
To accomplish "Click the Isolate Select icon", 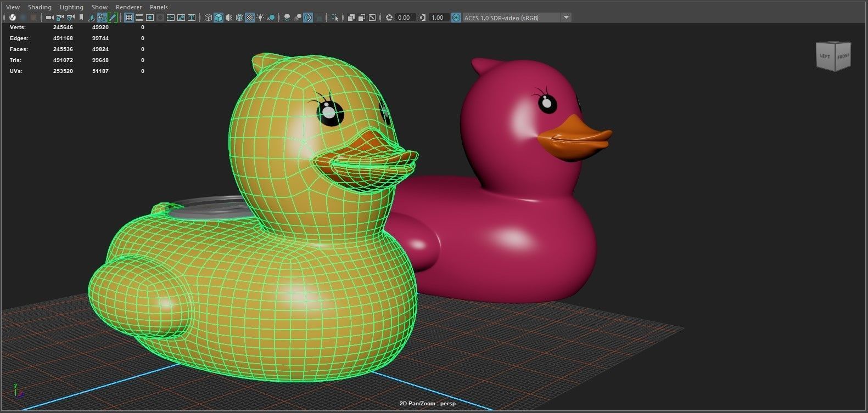I will pos(335,18).
